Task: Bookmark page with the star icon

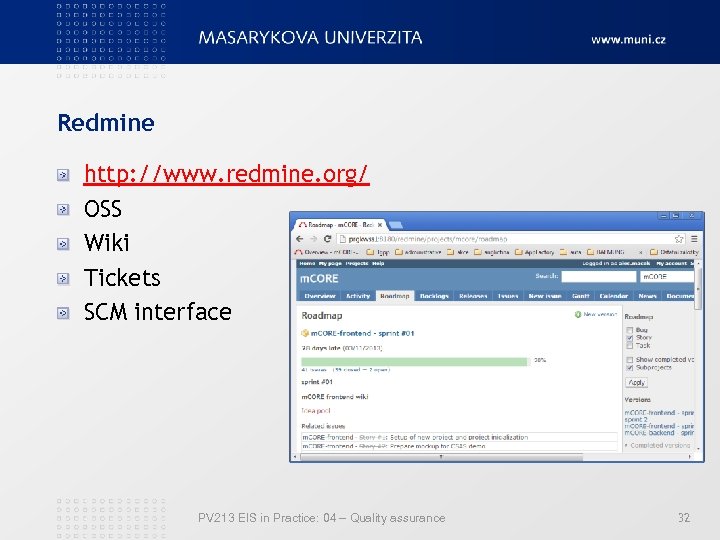Action: point(679,239)
